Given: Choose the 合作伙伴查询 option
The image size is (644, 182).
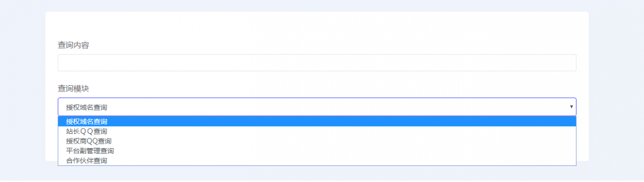Looking at the screenshot, I should pyautogui.click(x=317, y=161).
